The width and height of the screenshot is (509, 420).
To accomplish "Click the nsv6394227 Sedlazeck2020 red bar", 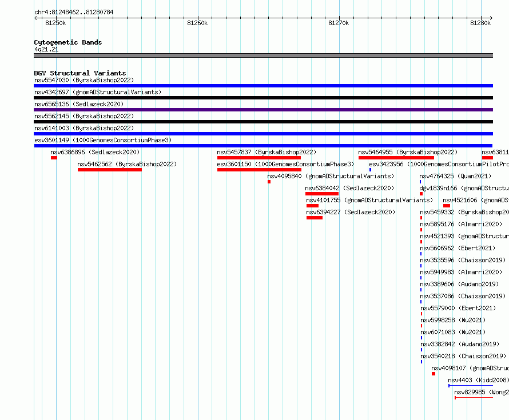I will point(315,218).
